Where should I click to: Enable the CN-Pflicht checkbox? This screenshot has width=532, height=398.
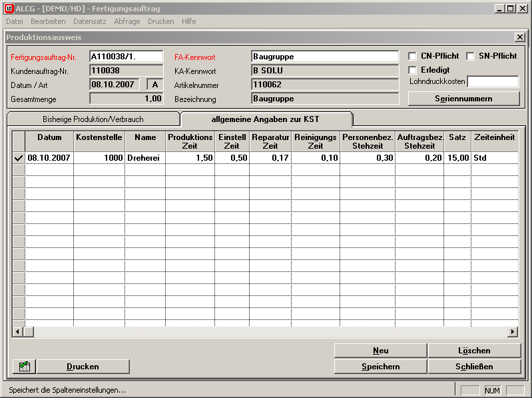click(x=413, y=57)
